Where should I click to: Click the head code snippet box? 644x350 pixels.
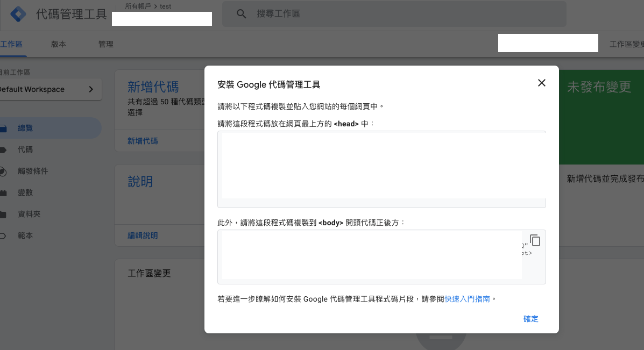(381, 169)
